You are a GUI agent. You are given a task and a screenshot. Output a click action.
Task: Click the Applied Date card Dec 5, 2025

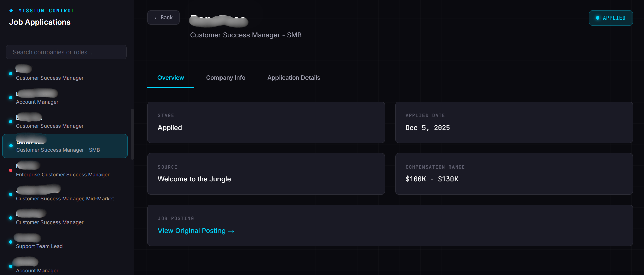514,122
